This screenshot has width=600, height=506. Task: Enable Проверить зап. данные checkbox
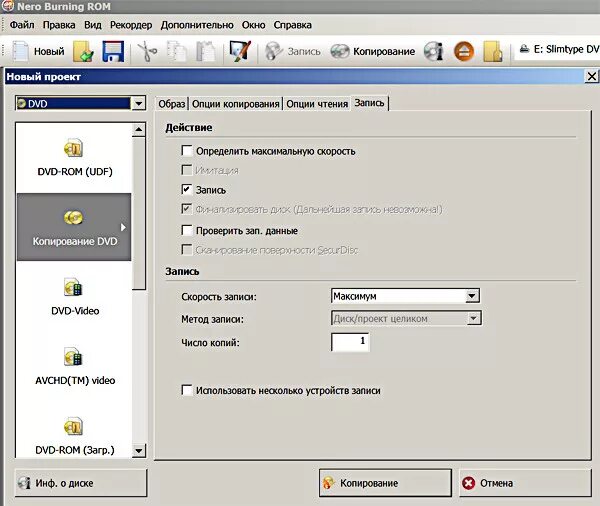(187, 230)
